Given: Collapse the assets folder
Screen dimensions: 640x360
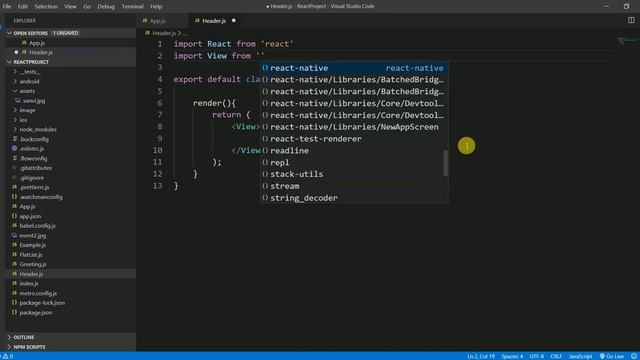Looking at the screenshot, I should (x=15, y=91).
